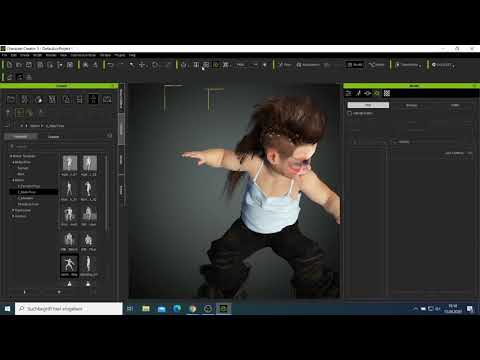Click the Character Creator icon on the taskbar

tap(223, 309)
